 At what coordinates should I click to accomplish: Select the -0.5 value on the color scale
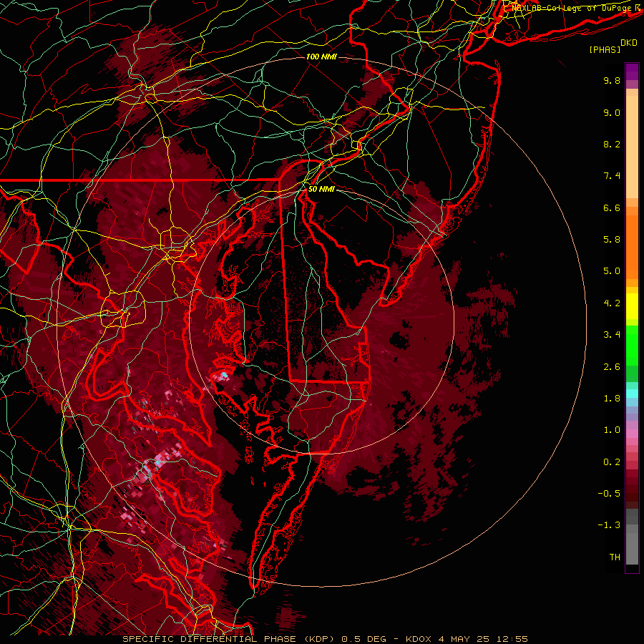pyautogui.click(x=609, y=494)
